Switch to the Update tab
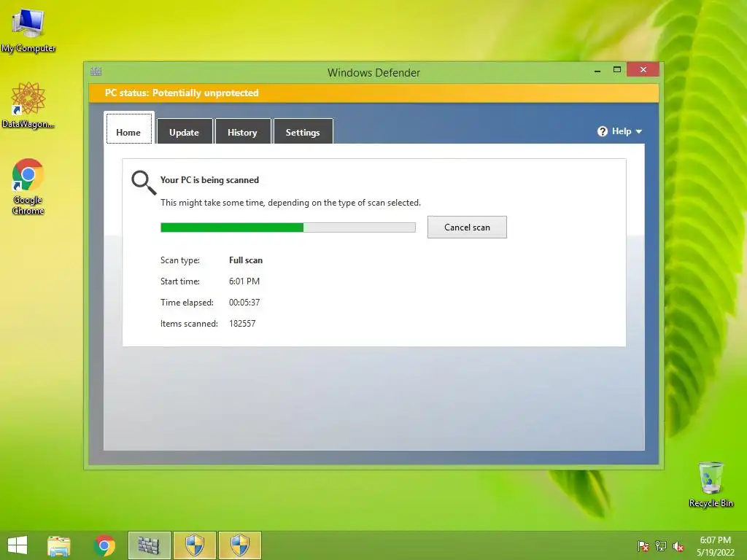 click(x=185, y=131)
